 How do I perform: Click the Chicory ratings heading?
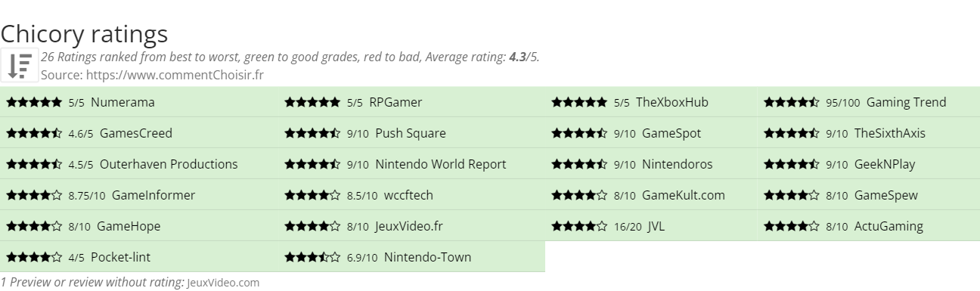point(84,34)
